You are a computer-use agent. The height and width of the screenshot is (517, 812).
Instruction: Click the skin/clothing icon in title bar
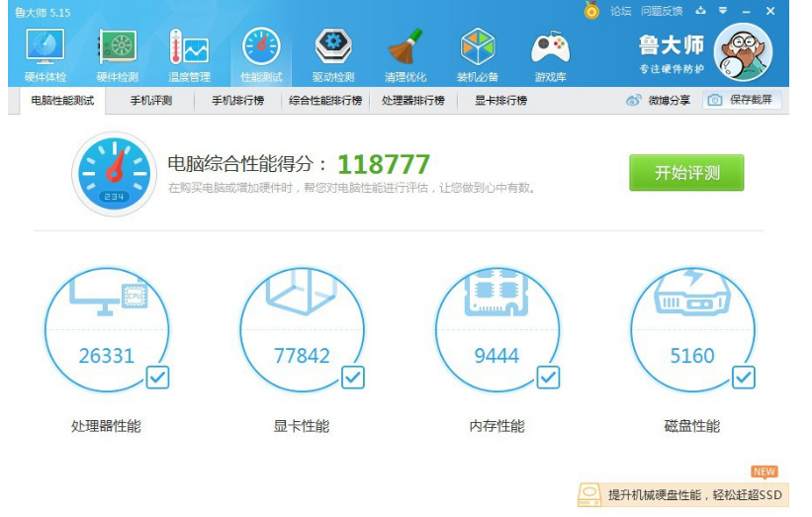coord(700,10)
